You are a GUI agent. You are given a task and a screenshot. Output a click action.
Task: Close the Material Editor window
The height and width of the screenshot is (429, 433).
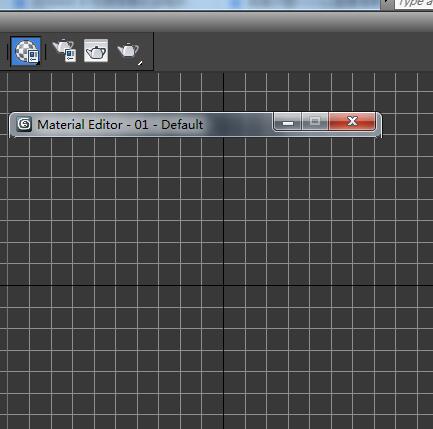352,121
